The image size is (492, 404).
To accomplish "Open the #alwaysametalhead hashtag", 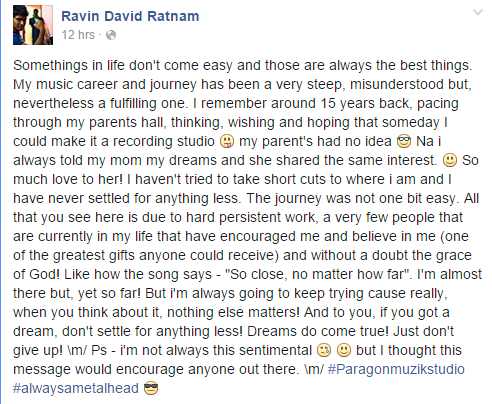I will (76, 388).
